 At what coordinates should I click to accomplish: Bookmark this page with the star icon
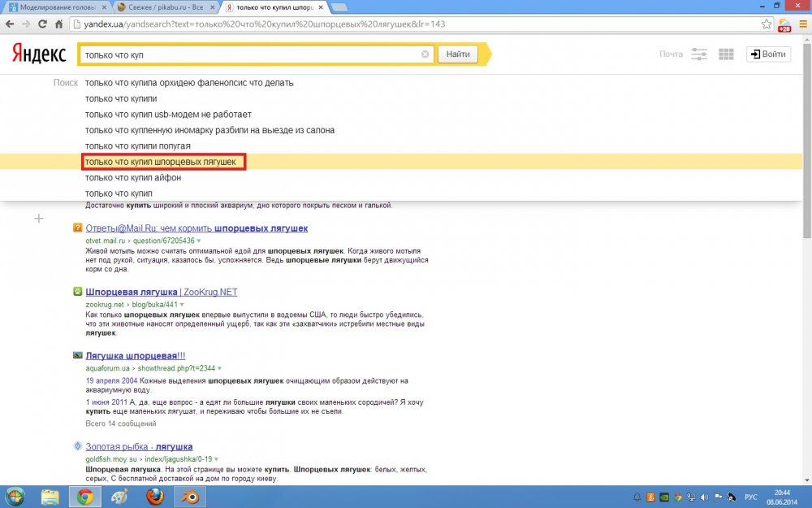click(767, 24)
